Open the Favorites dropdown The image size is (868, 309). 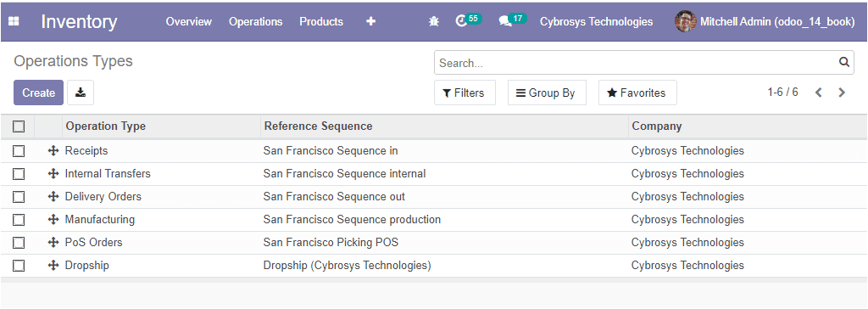637,93
